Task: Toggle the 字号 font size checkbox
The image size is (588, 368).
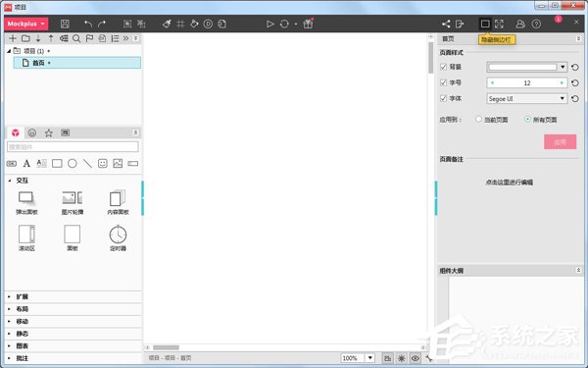Action: [443, 82]
